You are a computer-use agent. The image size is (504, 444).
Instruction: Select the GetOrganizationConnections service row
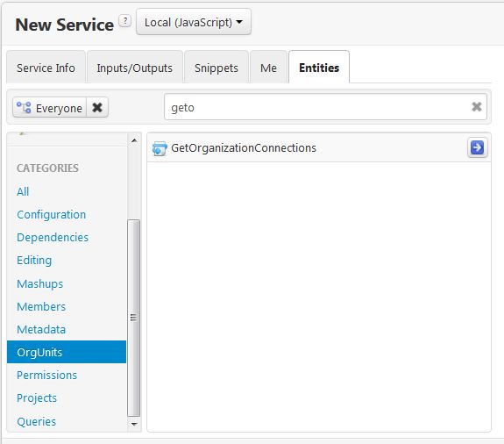[319, 148]
